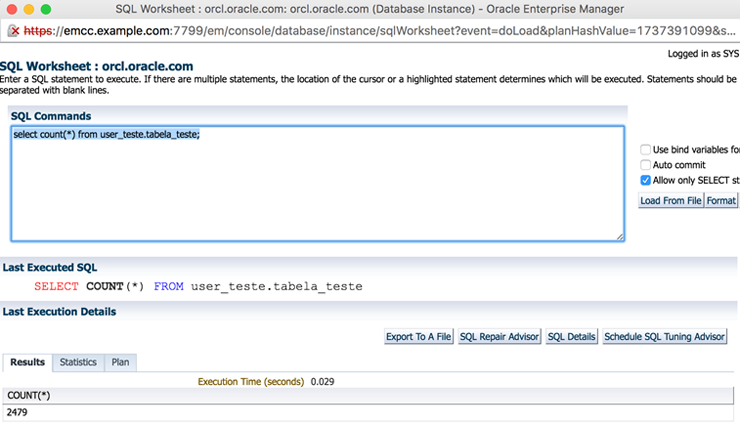
Task: Uncheck Allow only SELECT statements
Action: coord(646,180)
